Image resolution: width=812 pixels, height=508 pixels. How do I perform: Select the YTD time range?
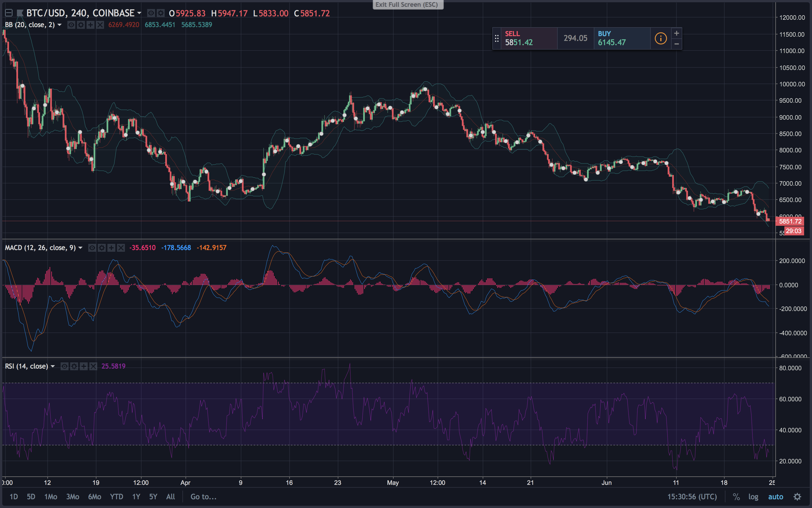tap(116, 497)
